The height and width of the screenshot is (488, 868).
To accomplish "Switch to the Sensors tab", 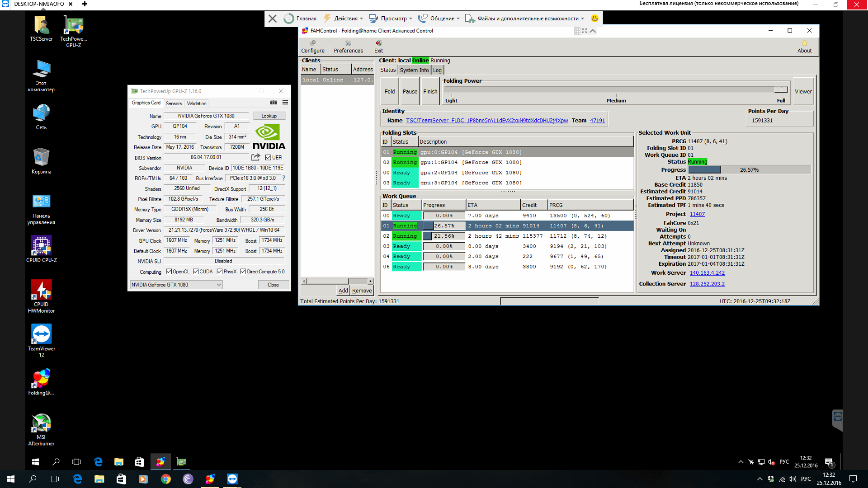I will [x=174, y=103].
